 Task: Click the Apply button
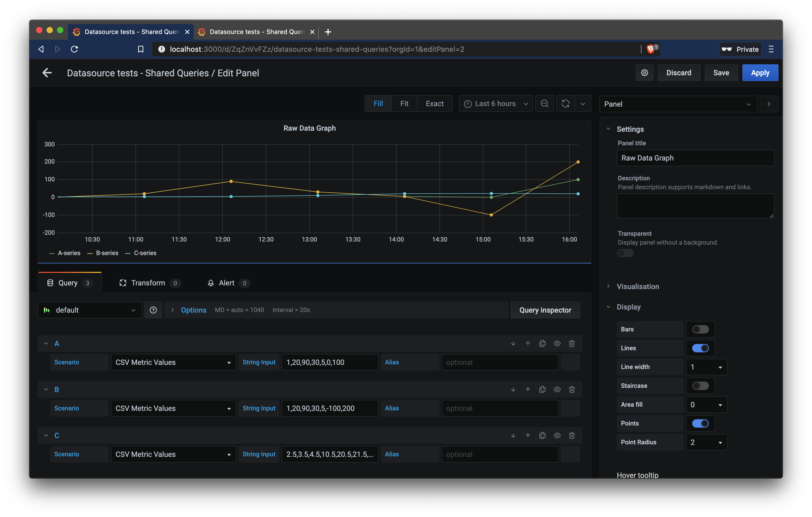pyautogui.click(x=760, y=72)
